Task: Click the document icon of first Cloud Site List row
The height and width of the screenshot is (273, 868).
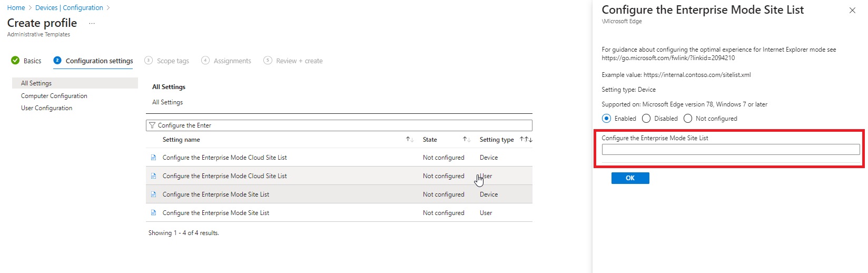Action: [153, 158]
